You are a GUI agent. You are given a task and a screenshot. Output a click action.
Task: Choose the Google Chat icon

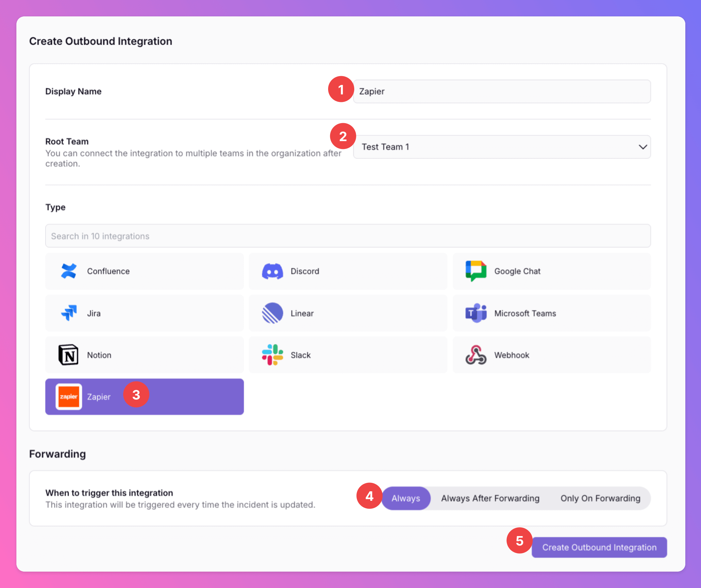476,271
